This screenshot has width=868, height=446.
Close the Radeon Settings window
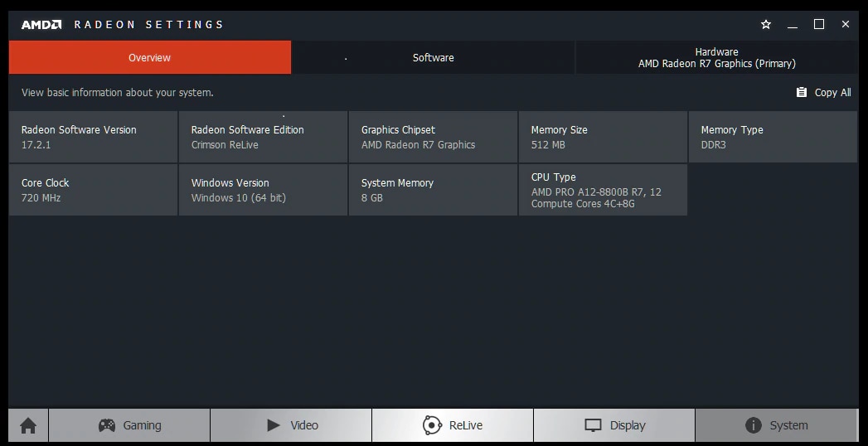846,24
